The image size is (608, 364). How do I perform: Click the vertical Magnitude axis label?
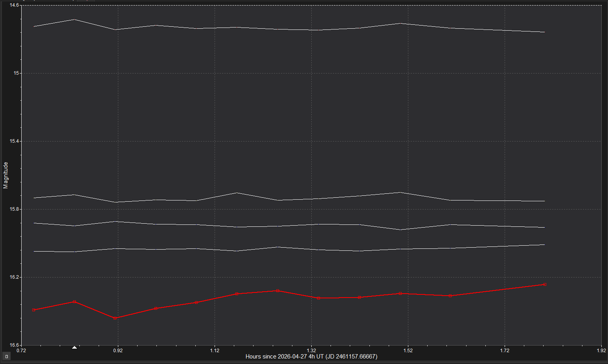[x=6, y=175]
